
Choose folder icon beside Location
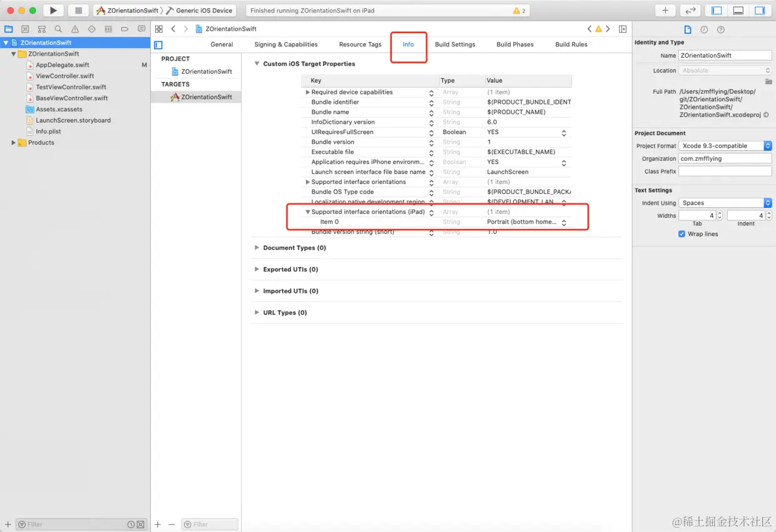click(x=768, y=81)
